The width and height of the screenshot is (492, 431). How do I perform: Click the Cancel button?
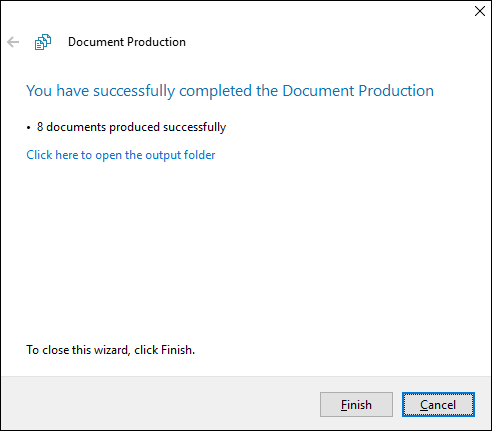coord(438,405)
